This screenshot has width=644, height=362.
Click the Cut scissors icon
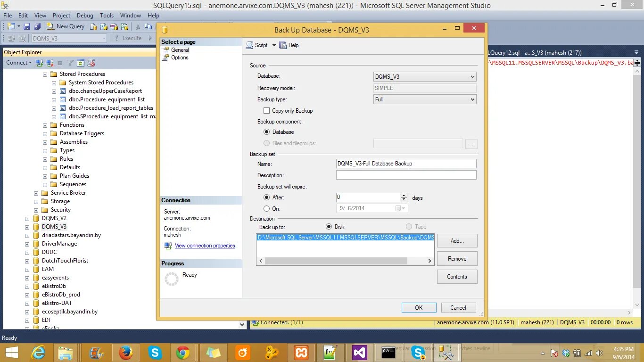tap(138, 26)
